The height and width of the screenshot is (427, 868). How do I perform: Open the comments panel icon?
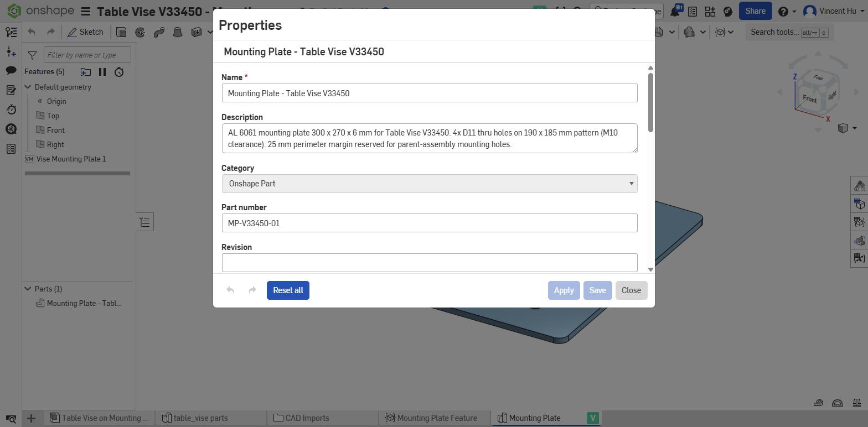tap(11, 70)
